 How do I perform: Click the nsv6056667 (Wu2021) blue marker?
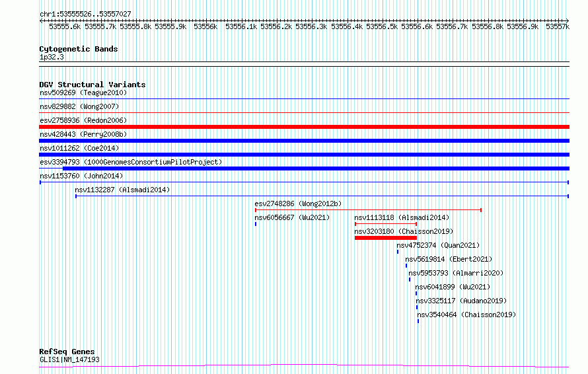(x=256, y=224)
